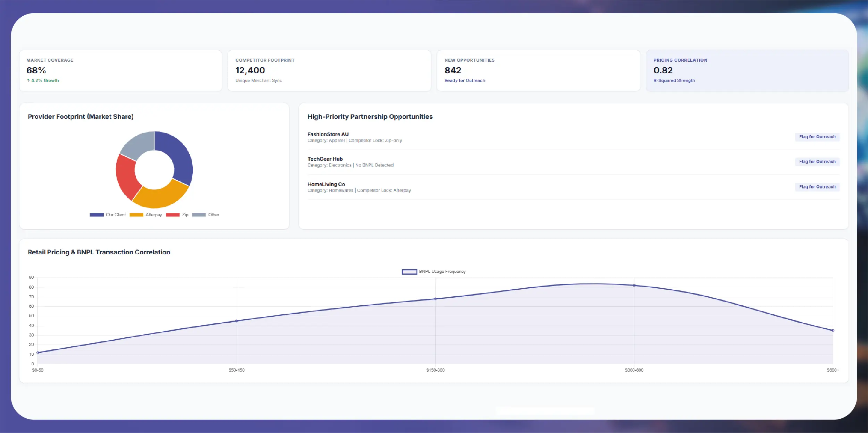Click Retail Pricing & BNPL Transaction Correlation heading
Screen dimensions: 868x433
(x=99, y=252)
